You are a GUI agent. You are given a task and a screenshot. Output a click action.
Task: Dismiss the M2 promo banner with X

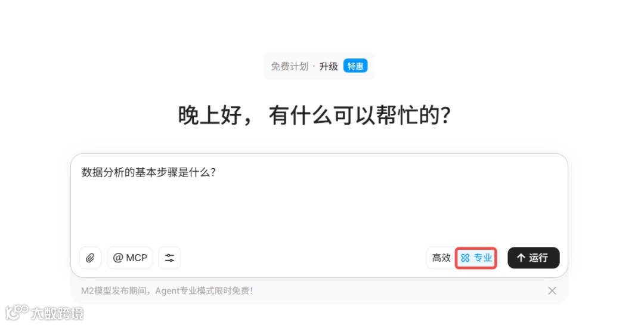coord(552,291)
